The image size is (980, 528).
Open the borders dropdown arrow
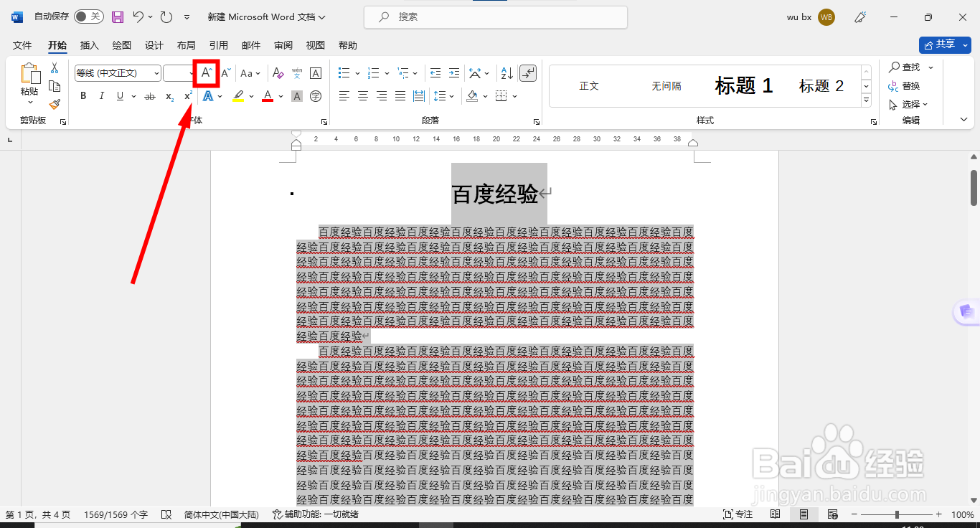pyautogui.click(x=514, y=96)
